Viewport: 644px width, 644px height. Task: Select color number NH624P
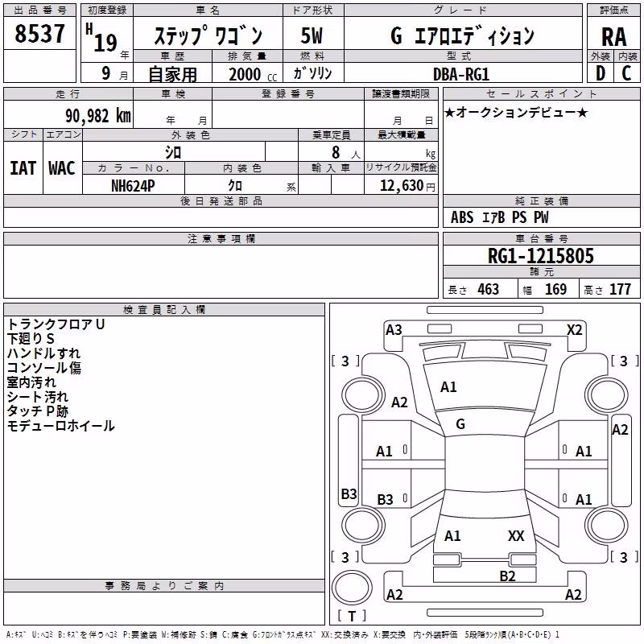pyautogui.click(x=133, y=186)
